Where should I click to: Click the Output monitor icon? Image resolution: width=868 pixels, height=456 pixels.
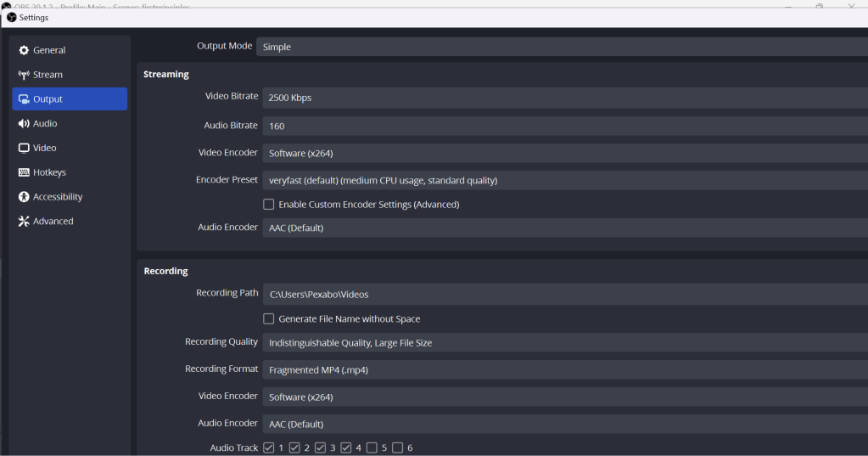(24, 99)
